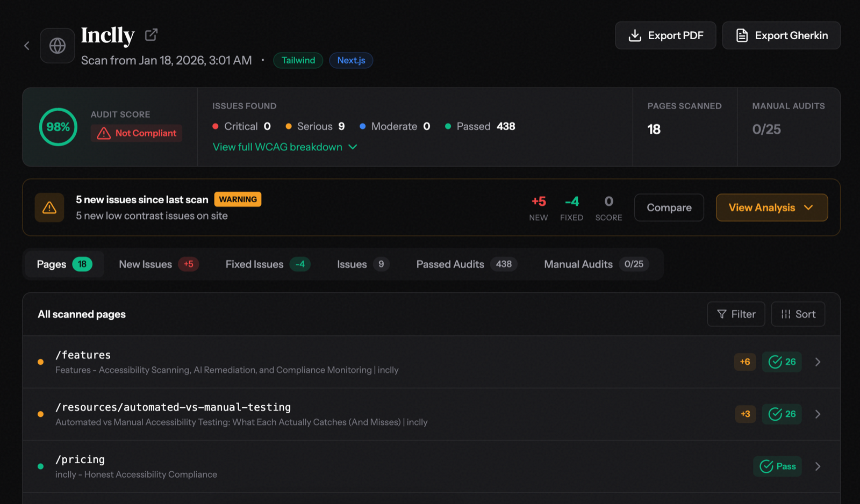The height and width of the screenshot is (504, 860).
Task: Switch to the New Issues tab
Action: (157, 264)
